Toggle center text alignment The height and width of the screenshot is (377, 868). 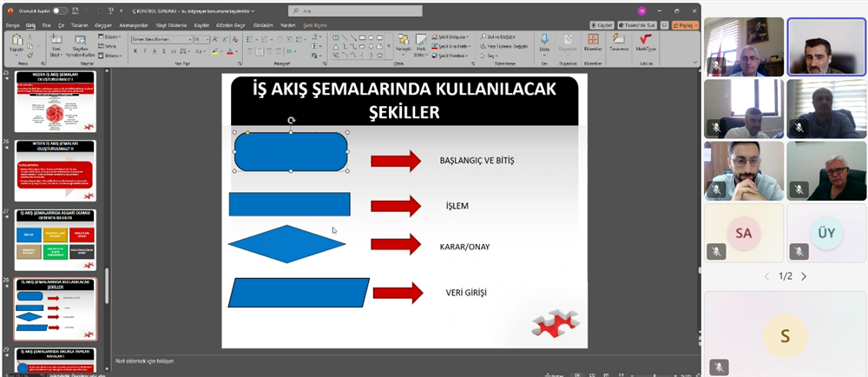[x=260, y=51]
